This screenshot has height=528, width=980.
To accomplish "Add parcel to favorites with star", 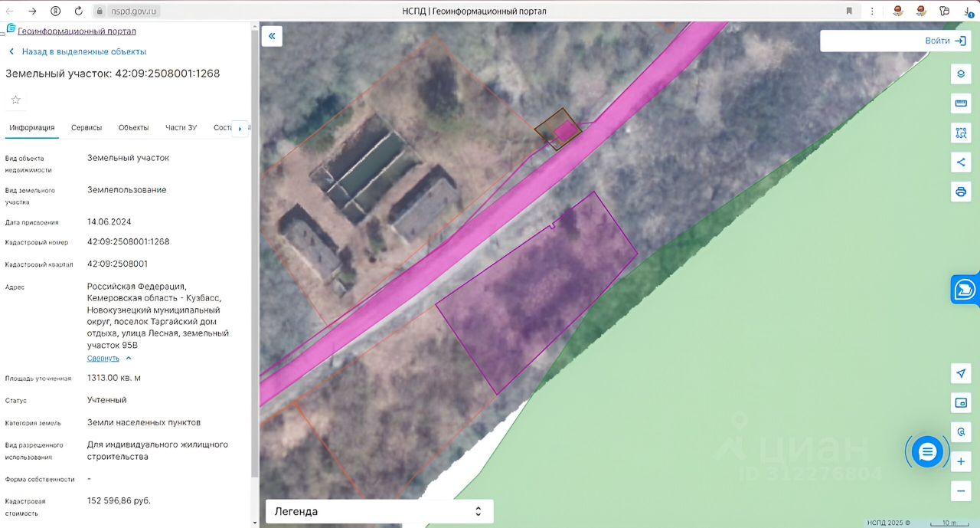I will [x=15, y=100].
